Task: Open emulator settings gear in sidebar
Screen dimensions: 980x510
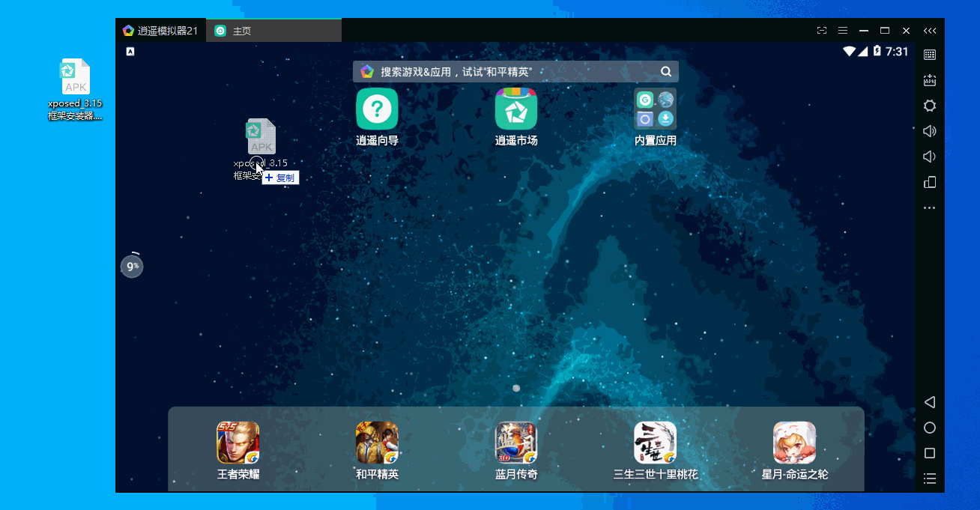Action: coord(930,106)
